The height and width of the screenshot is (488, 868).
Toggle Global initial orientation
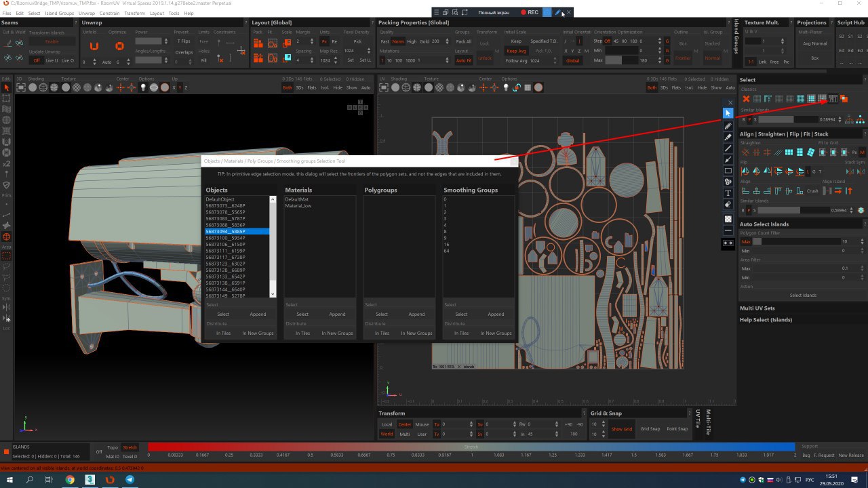(x=573, y=60)
